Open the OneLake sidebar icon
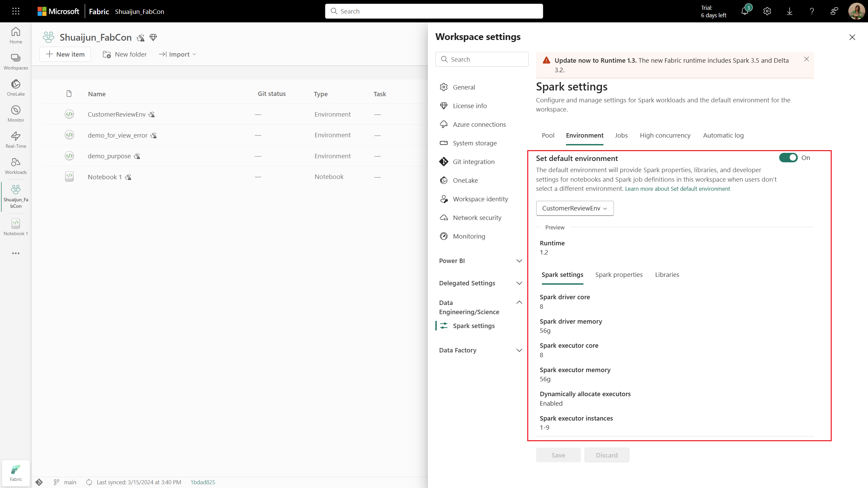Image resolution: width=868 pixels, height=488 pixels. click(16, 87)
